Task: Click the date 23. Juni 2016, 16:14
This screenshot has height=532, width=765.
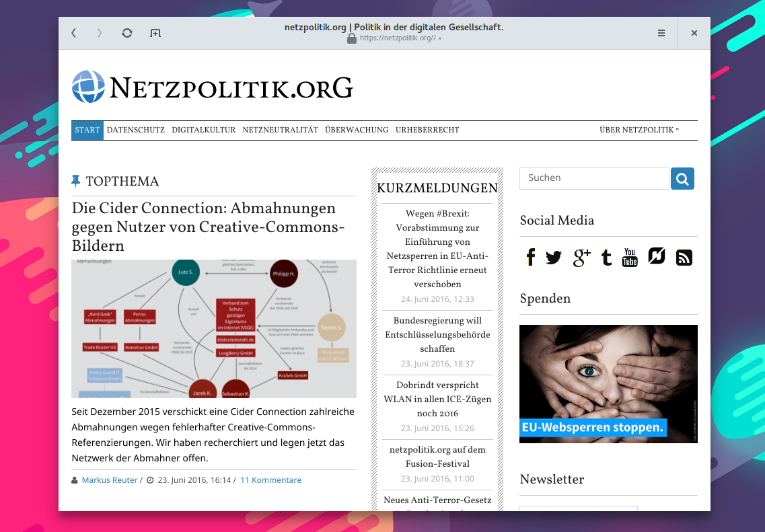Action: coord(194,480)
